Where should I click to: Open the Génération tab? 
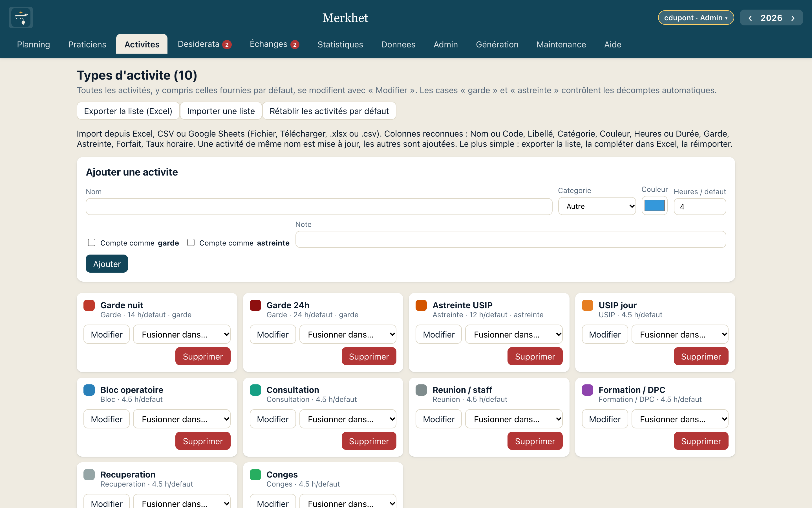tap(497, 44)
